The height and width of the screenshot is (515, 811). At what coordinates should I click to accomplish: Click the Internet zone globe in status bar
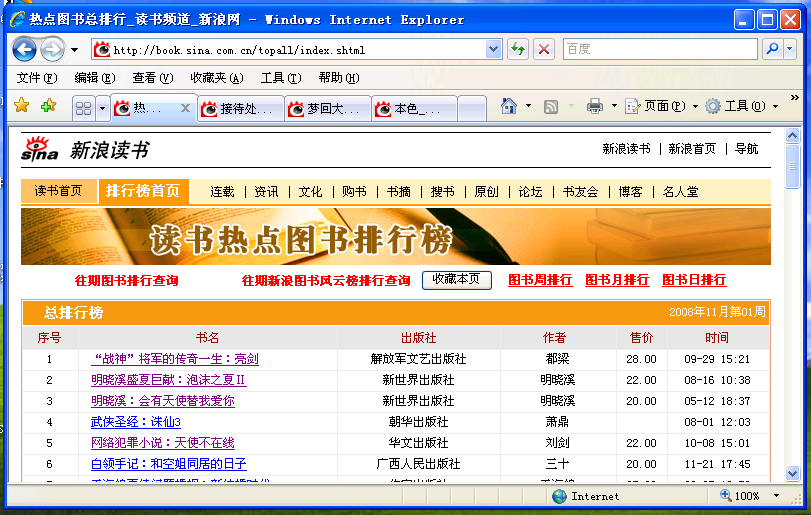point(559,496)
